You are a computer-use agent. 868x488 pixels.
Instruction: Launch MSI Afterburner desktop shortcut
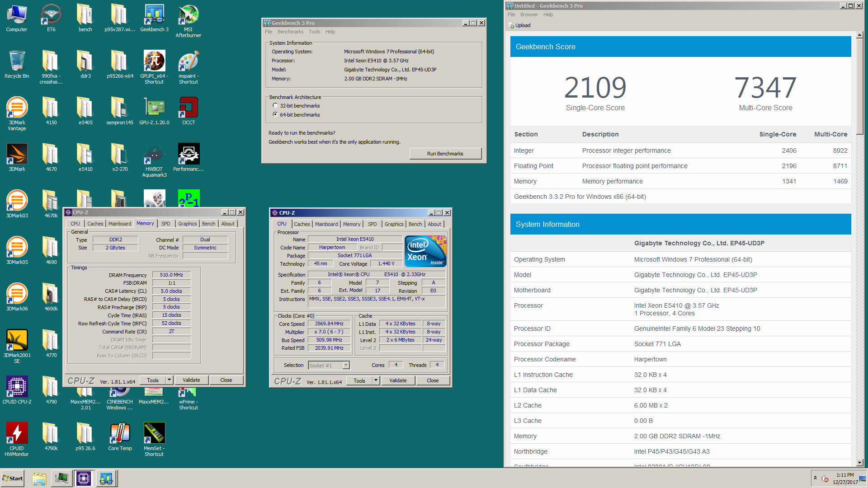coord(189,21)
